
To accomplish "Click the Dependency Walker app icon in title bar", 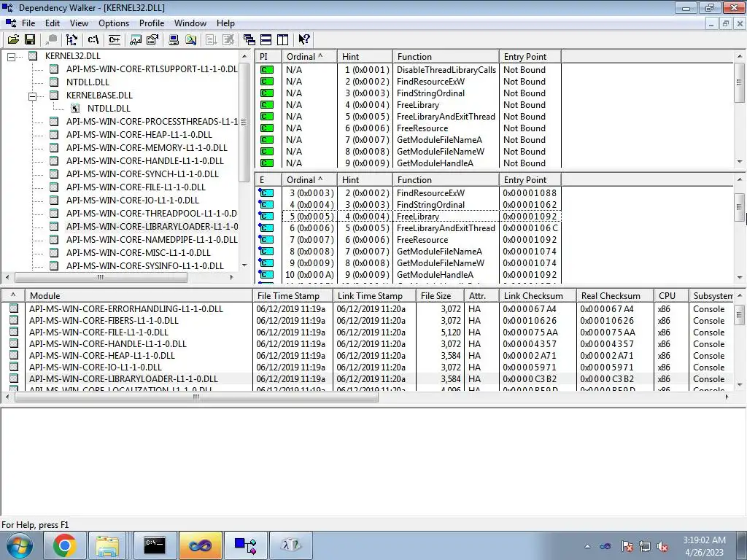I will 7,7.
